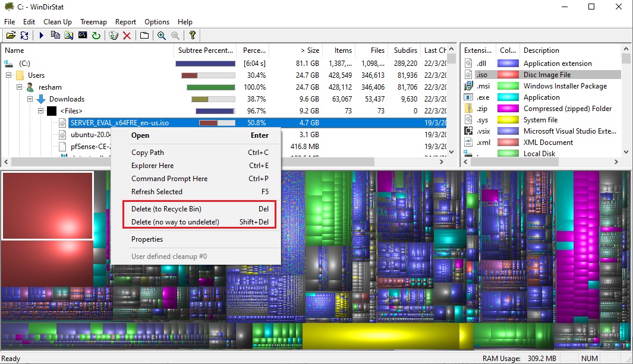Click the SERVER_EVAL iso file icon
Screen dimensions: 633x364
click(x=62, y=123)
